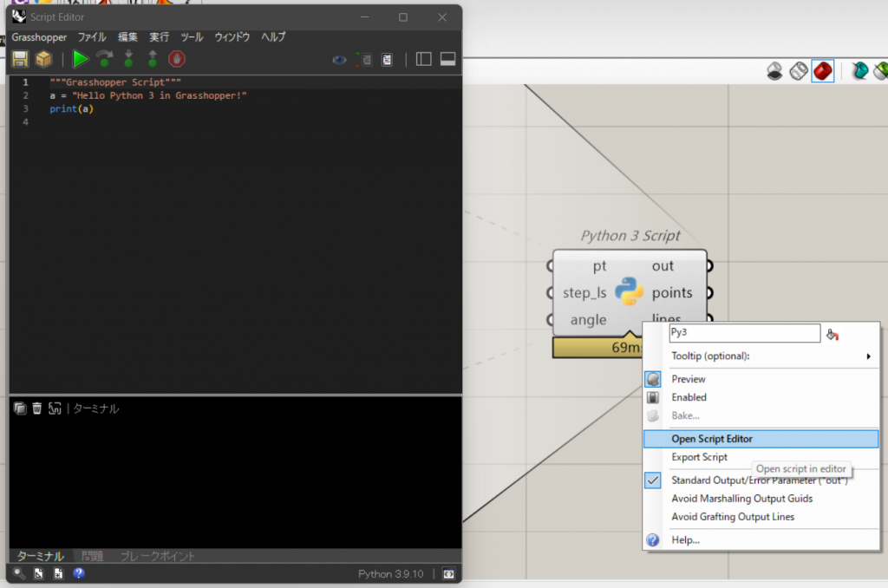Clear the terminal with the trash icon
The image size is (888, 588).
36,408
